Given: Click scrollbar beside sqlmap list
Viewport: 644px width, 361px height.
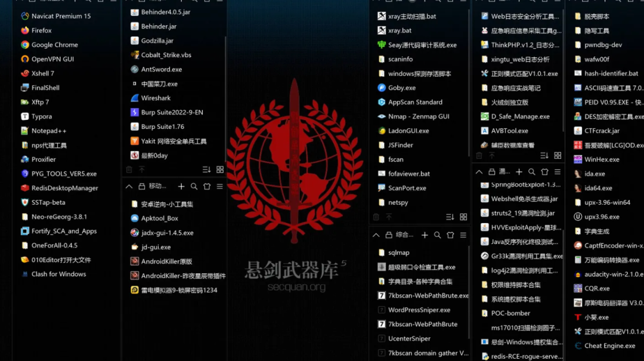Looking at the screenshot, I should pyautogui.click(x=469, y=292).
